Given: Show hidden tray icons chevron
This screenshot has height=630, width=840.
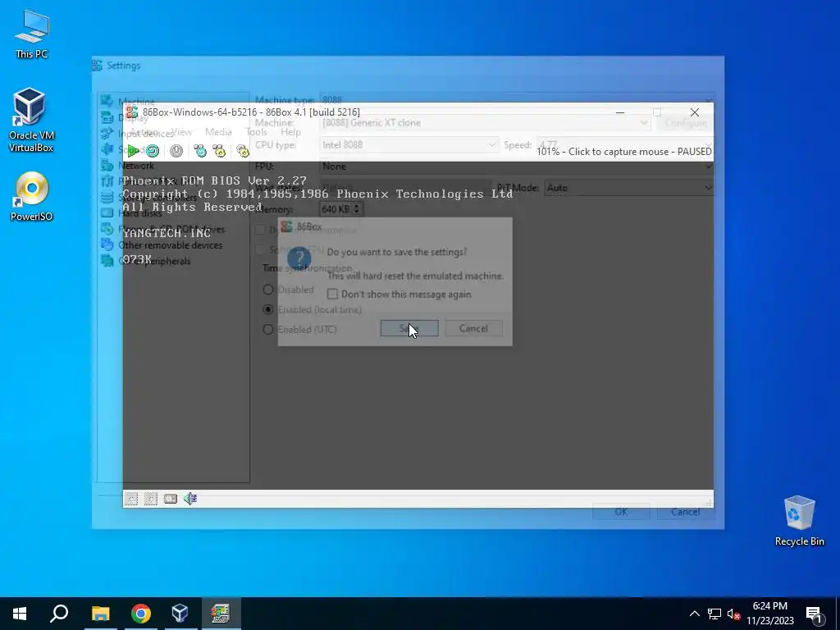Looking at the screenshot, I should click(x=694, y=614).
